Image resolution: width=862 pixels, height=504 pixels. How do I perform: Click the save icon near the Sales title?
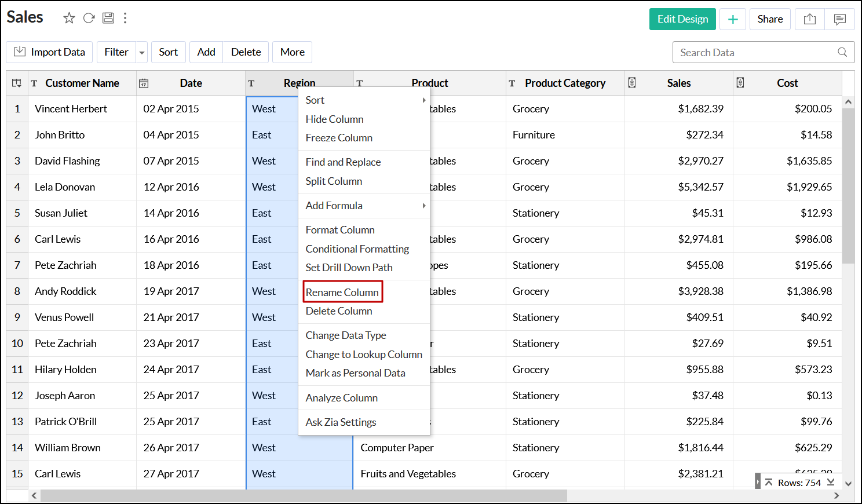108,18
